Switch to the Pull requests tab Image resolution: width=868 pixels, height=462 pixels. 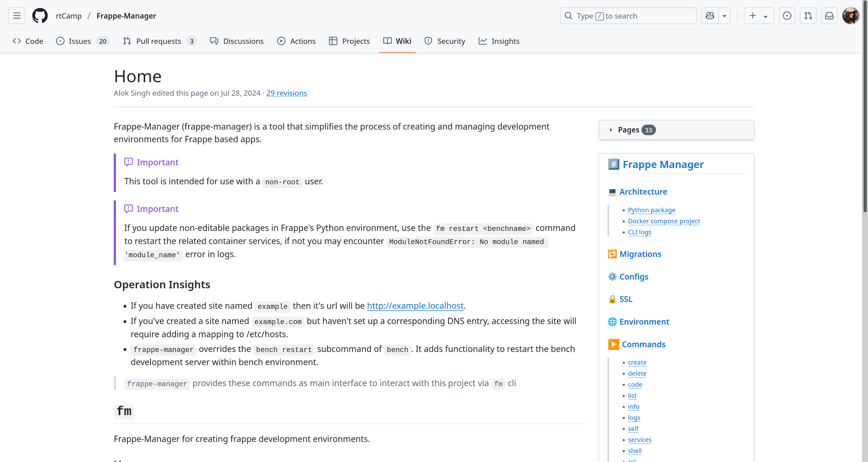tap(160, 41)
